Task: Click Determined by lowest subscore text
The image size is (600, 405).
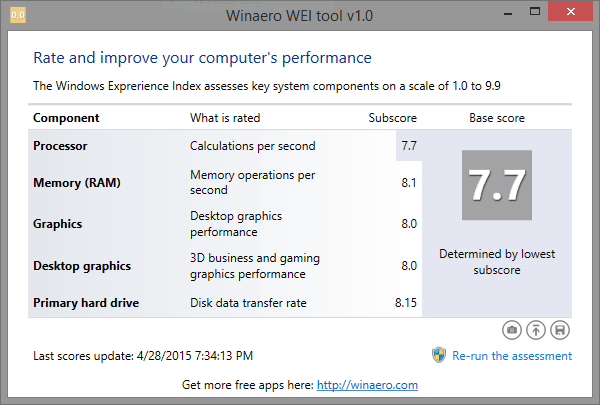Action: tap(497, 262)
